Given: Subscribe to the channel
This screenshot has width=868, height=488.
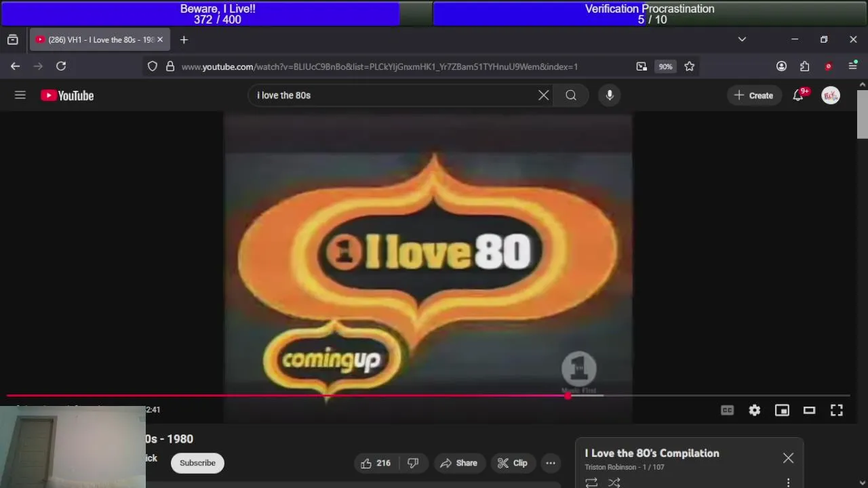Looking at the screenshot, I should (x=197, y=463).
